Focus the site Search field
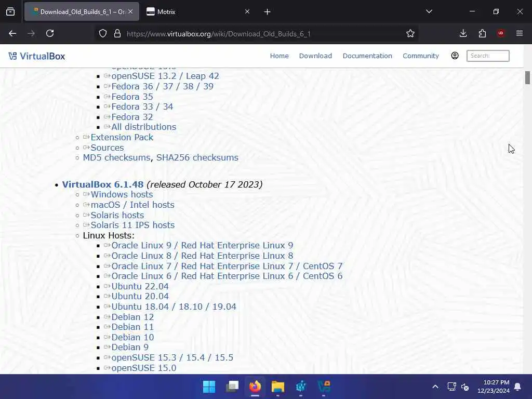The height and width of the screenshot is (399, 532). [488, 56]
